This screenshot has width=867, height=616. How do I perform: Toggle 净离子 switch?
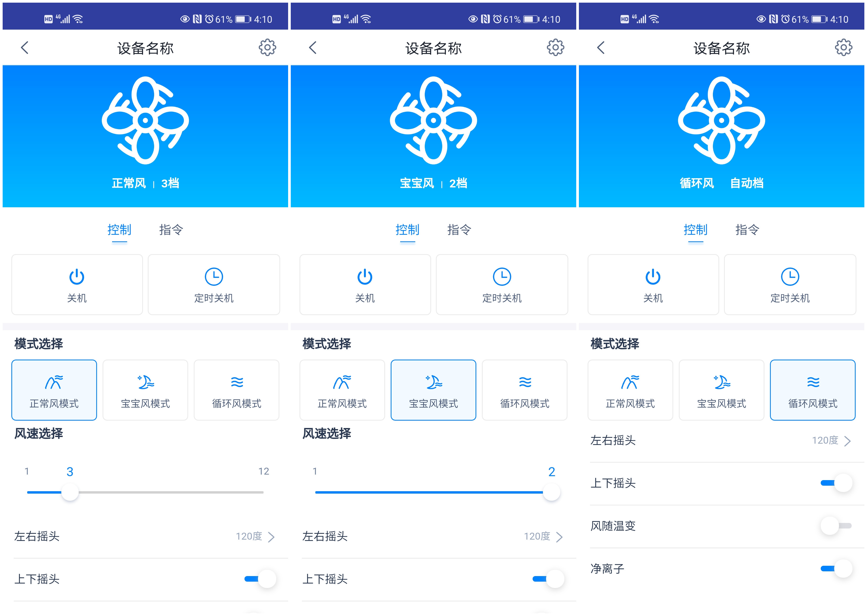(x=837, y=569)
